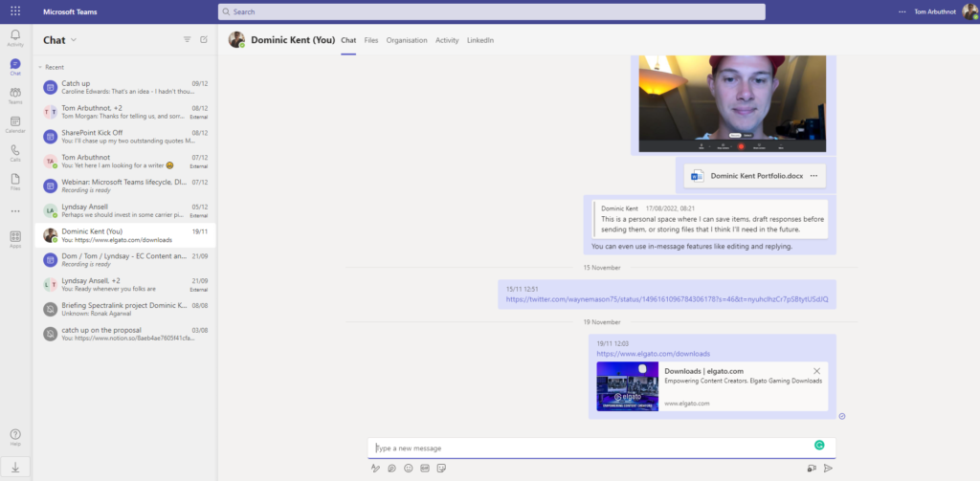The width and height of the screenshot is (980, 481).
Task: Open the emoji picker below message box
Action: [x=409, y=469]
